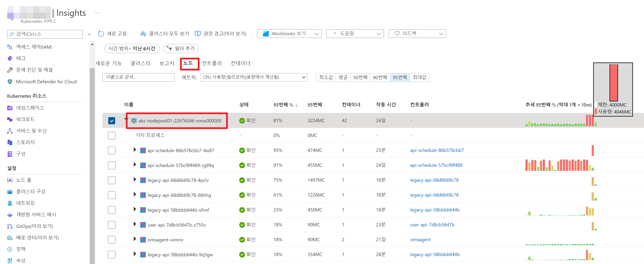Open 서비스 및 수신 in the sidebar
This screenshot has width=644, height=264.
pyautogui.click(x=31, y=131)
